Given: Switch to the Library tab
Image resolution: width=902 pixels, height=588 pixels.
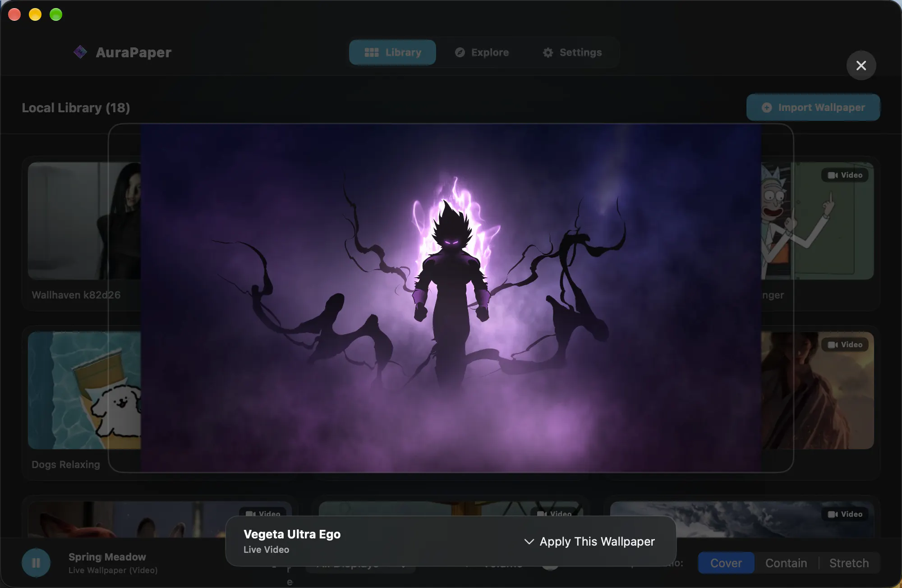Looking at the screenshot, I should [x=392, y=52].
